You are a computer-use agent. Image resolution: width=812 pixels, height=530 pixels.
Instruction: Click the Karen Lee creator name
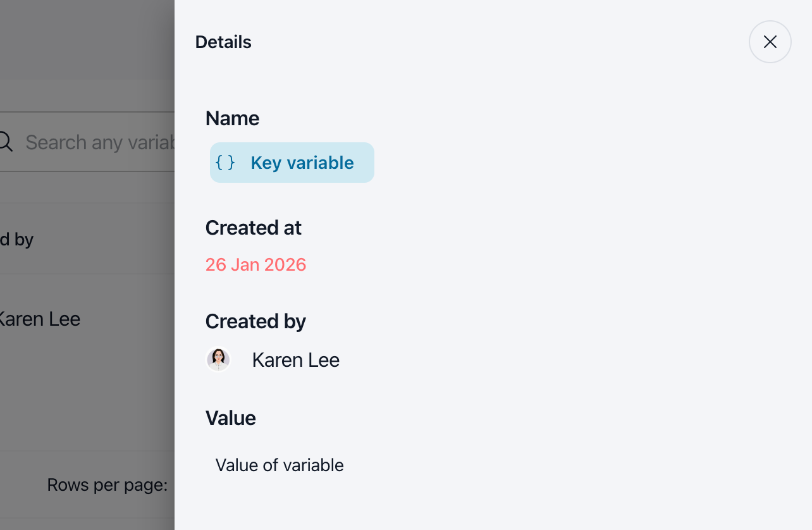pyautogui.click(x=296, y=360)
